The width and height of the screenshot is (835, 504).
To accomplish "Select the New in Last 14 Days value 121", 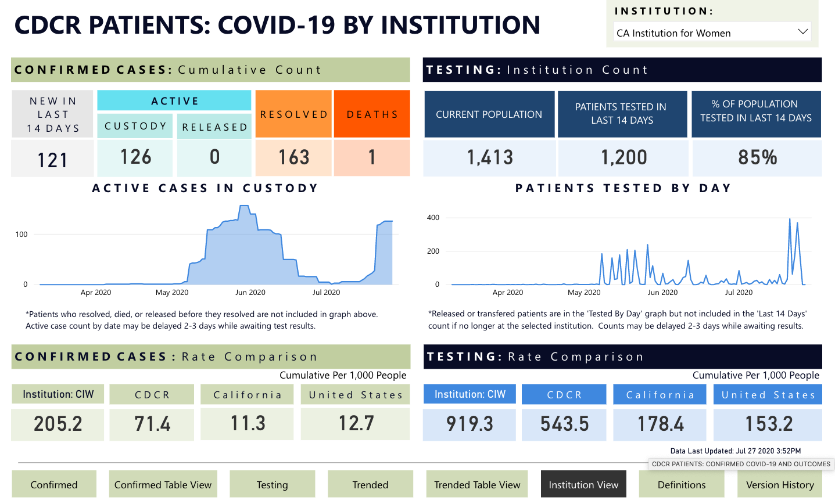I will coord(52,160).
